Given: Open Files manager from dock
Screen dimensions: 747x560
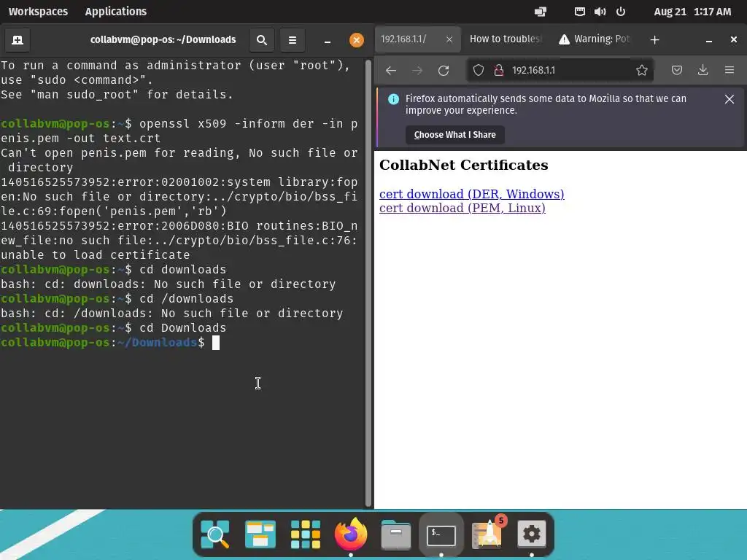Looking at the screenshot, I should pos(396,534).
